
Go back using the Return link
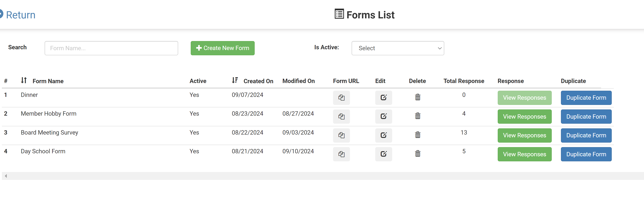point(20,15)
